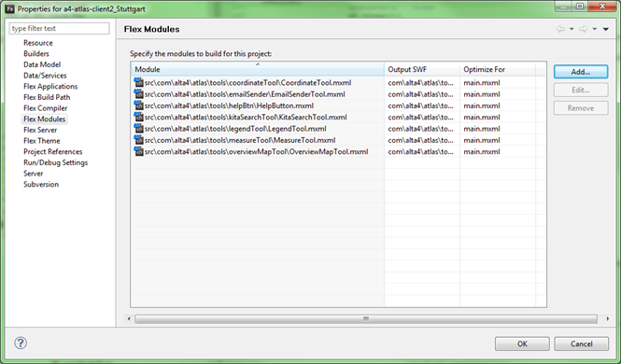
Task: Select the LegendTool.mxml module path
Action: (x=235, y=128)
